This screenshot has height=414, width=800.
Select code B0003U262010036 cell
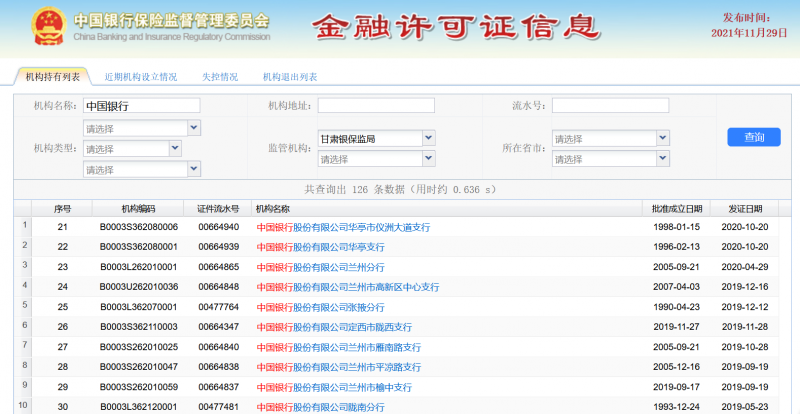point(139,287)
